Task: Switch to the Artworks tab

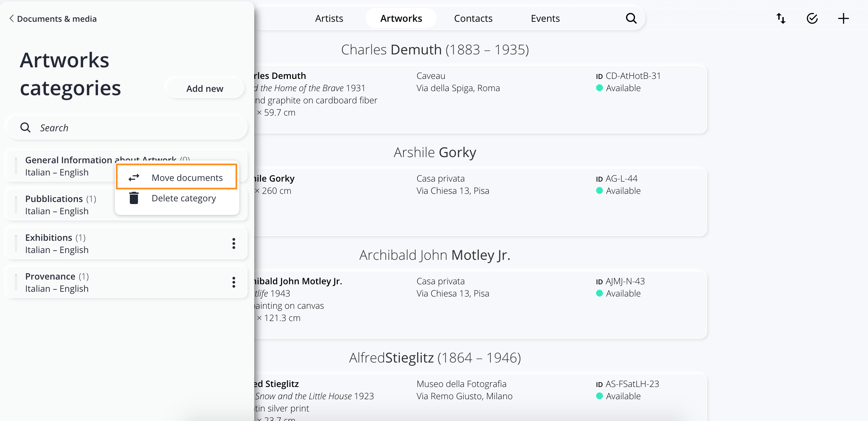Action: pyautogui.click(x=401, y=18)
